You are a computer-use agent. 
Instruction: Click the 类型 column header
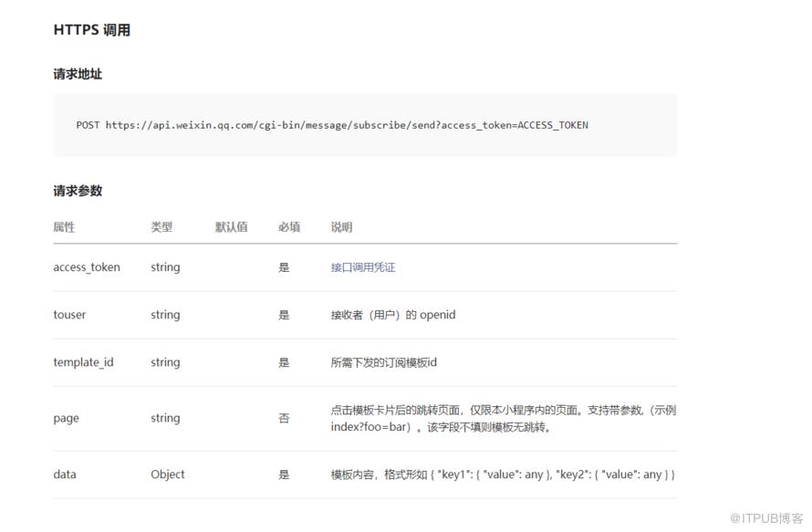tap(161, 227)
